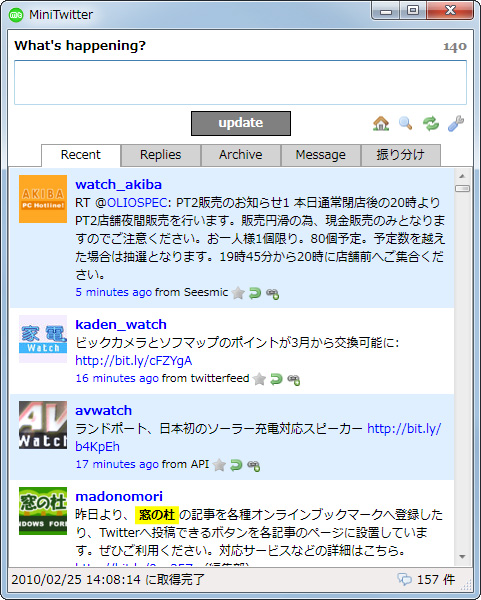
Task: Click the update button
Action: 241,123
